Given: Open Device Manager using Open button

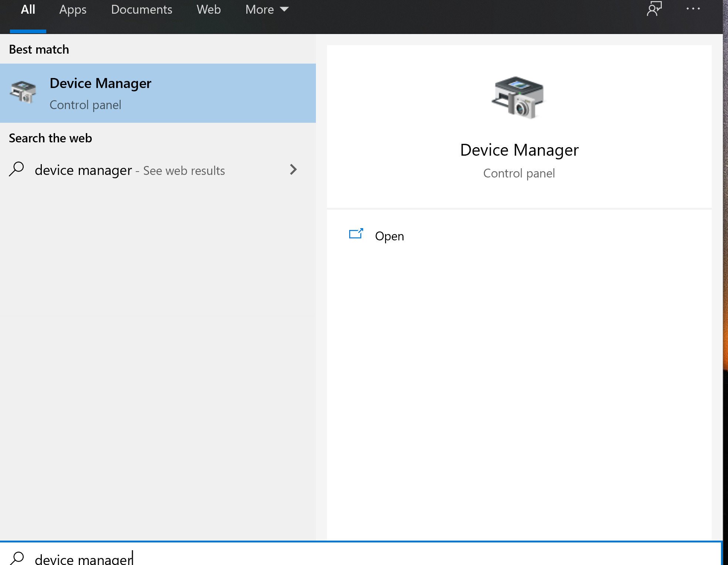Looking at the screenshot, I should (390, 235).
